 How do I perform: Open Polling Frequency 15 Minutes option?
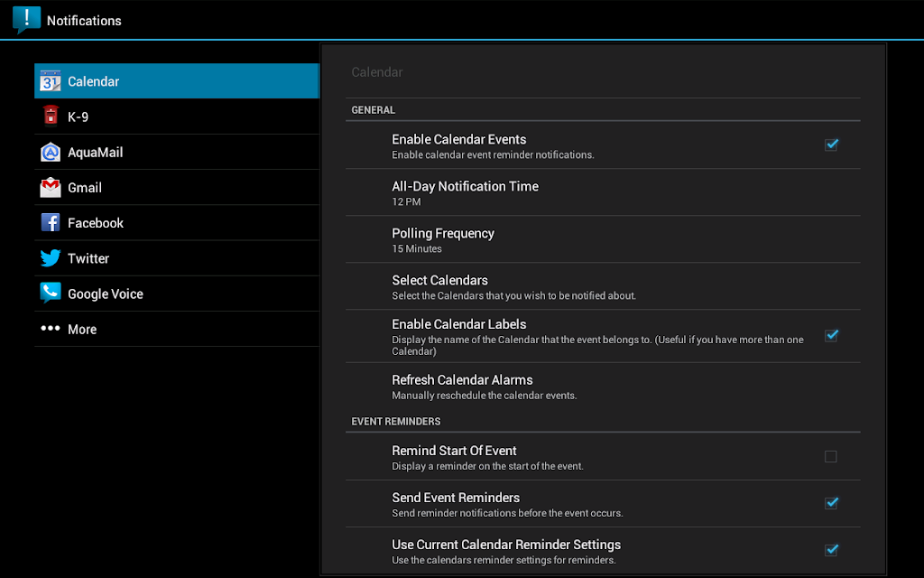pos(603,239)
